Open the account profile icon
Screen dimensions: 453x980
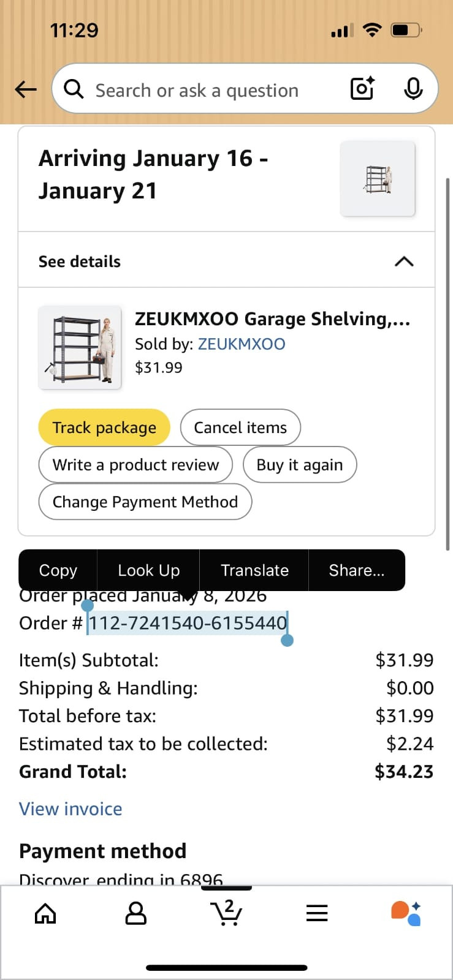[135, 913]
